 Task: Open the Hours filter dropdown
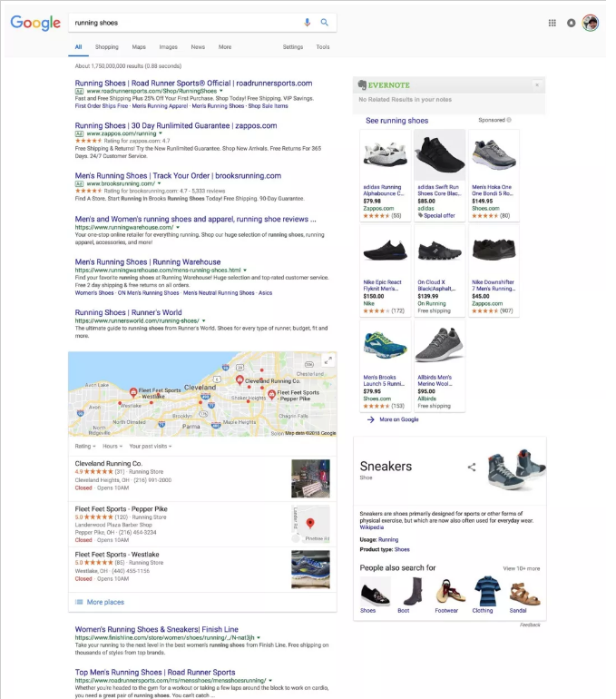coord(112,447)
